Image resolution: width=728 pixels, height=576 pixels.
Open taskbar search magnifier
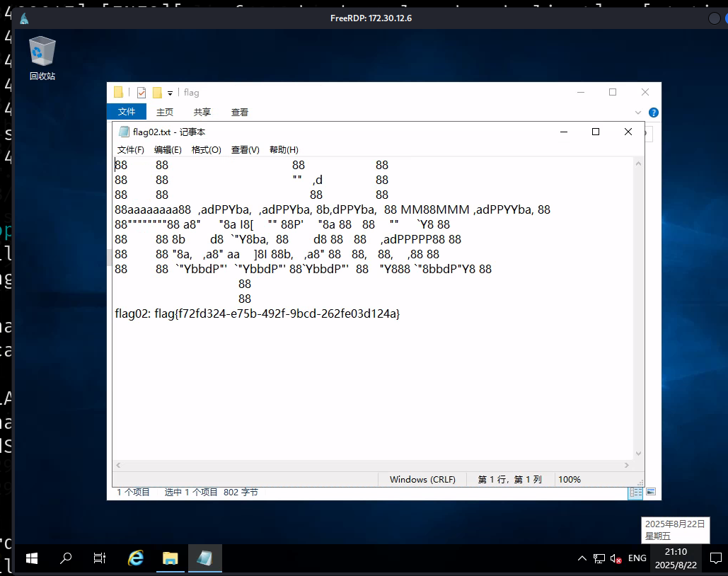pos(66,558)
